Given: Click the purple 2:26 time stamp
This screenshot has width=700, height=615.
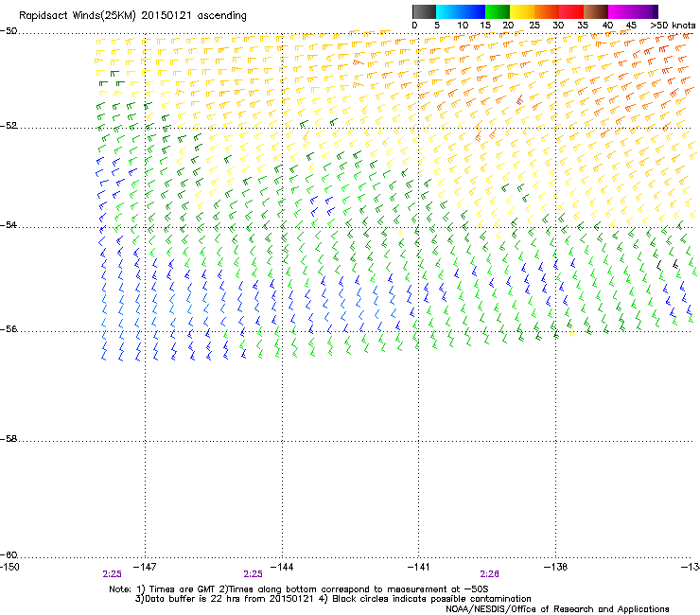Looking at the screenshot, I should [x=489, y=574].
